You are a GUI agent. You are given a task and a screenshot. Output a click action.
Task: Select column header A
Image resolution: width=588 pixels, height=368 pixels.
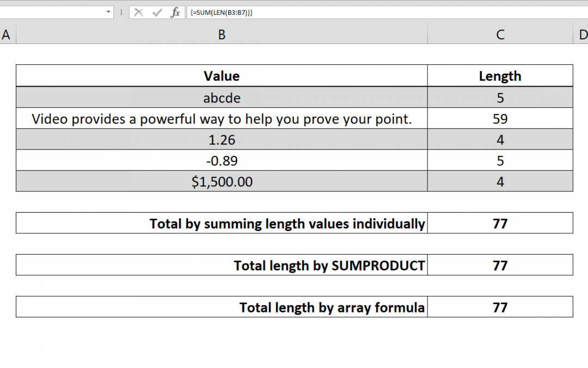point(7,34)
